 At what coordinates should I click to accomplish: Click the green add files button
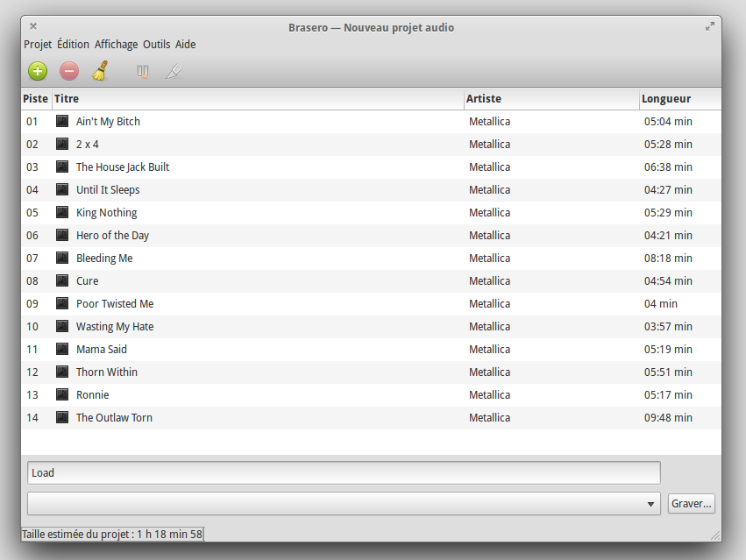(x=38, y=71)
